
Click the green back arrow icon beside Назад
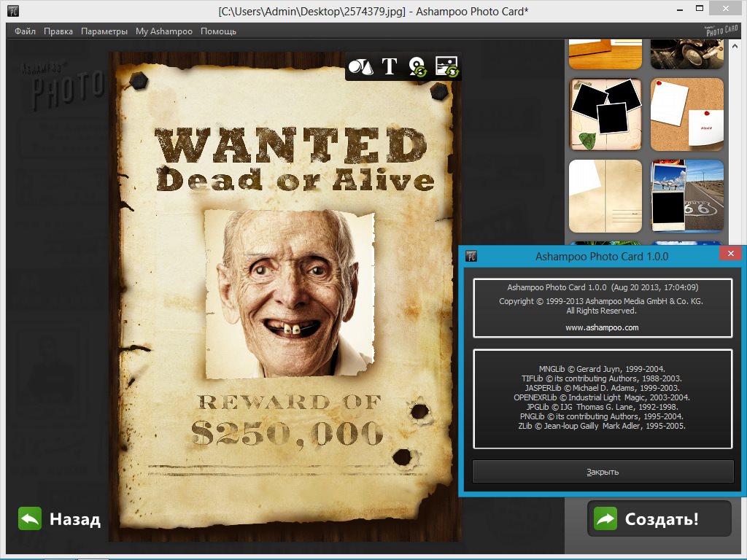coord(30,518)
